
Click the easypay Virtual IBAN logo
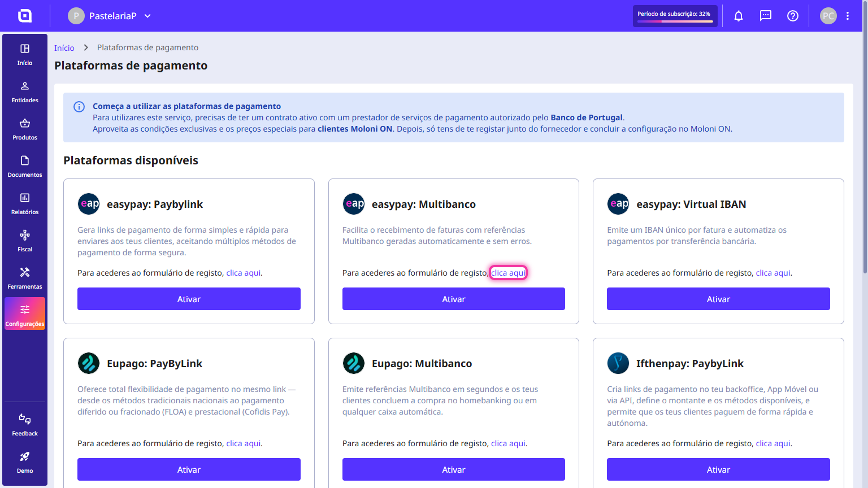tap(618, 204)
